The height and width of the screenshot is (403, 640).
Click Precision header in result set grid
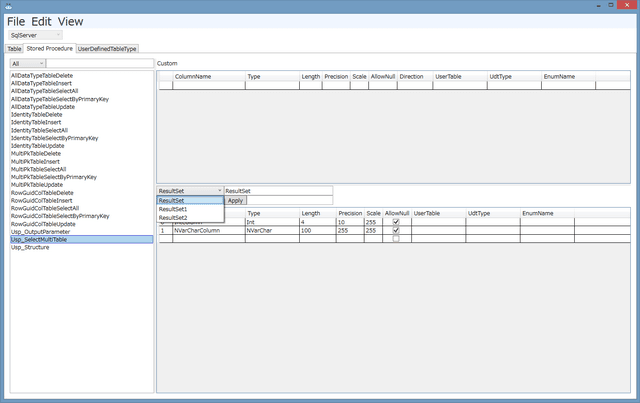(x=350, y=214)
